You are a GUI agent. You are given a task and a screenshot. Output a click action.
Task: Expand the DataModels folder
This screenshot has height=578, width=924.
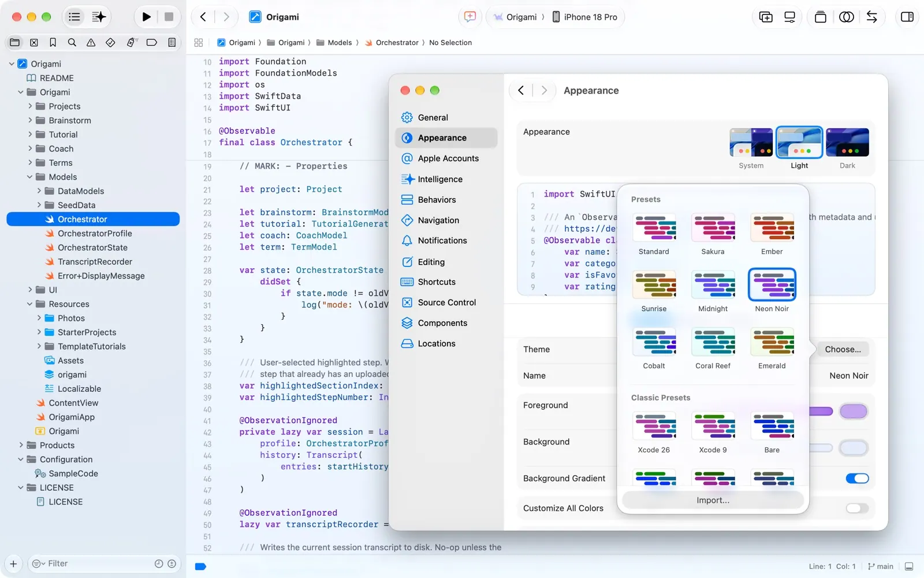point(39,191)
